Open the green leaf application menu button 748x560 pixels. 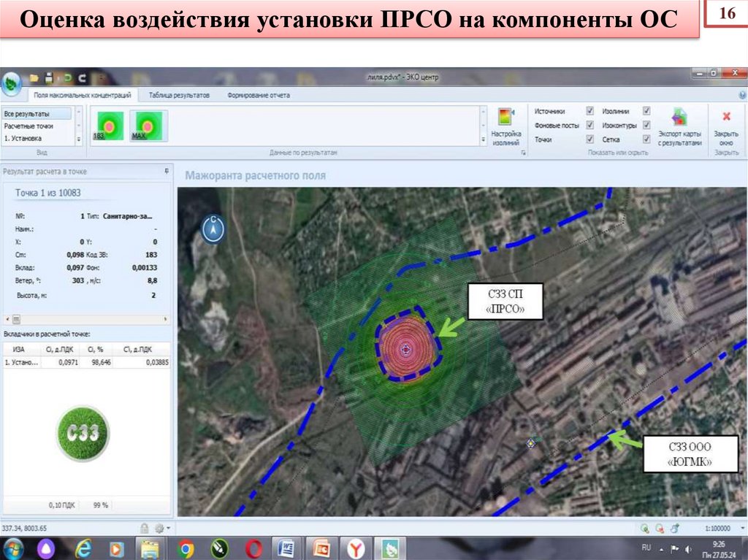pyautogui.click(x=11, y=84)
